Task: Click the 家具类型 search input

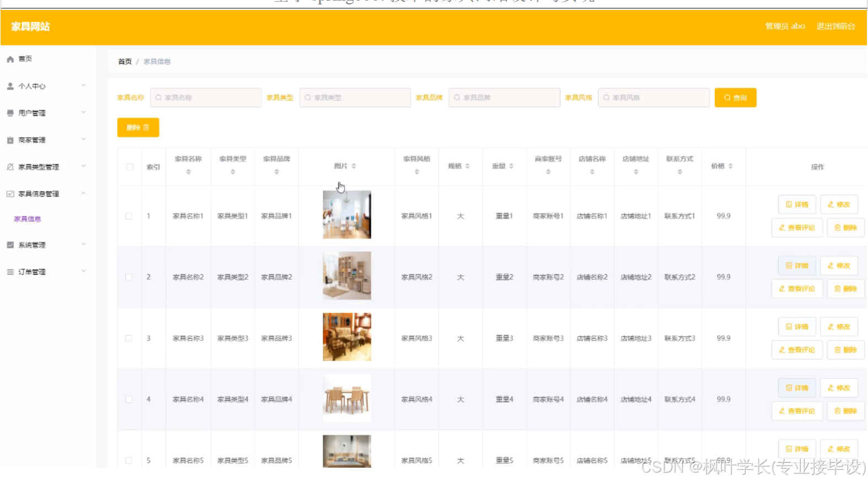Action: (355, 98)
